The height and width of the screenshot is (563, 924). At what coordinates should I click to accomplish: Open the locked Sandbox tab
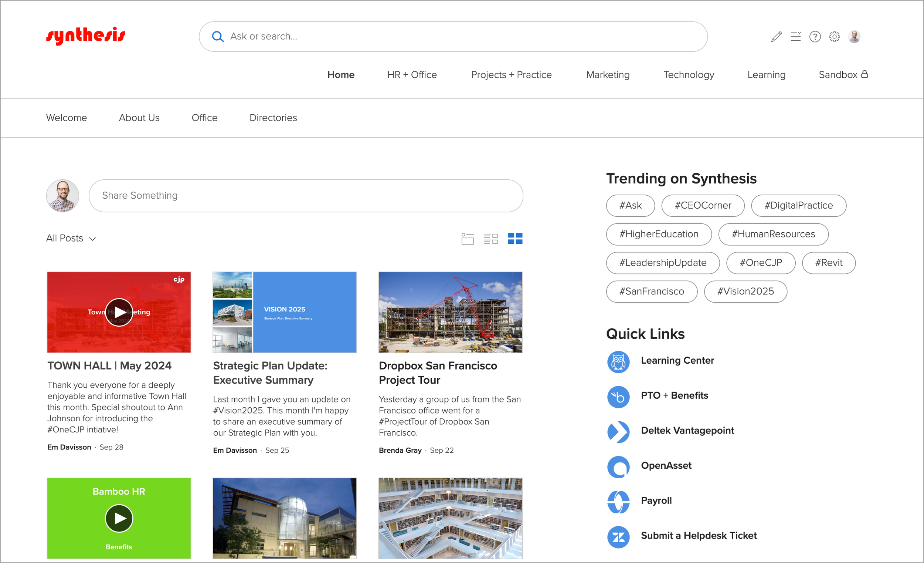843,74
